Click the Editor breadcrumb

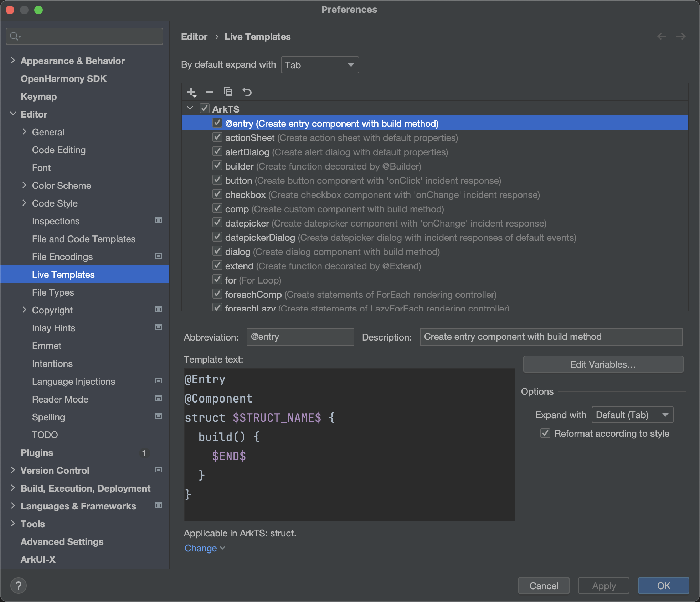pyautogui.click(x=194, y=37)
